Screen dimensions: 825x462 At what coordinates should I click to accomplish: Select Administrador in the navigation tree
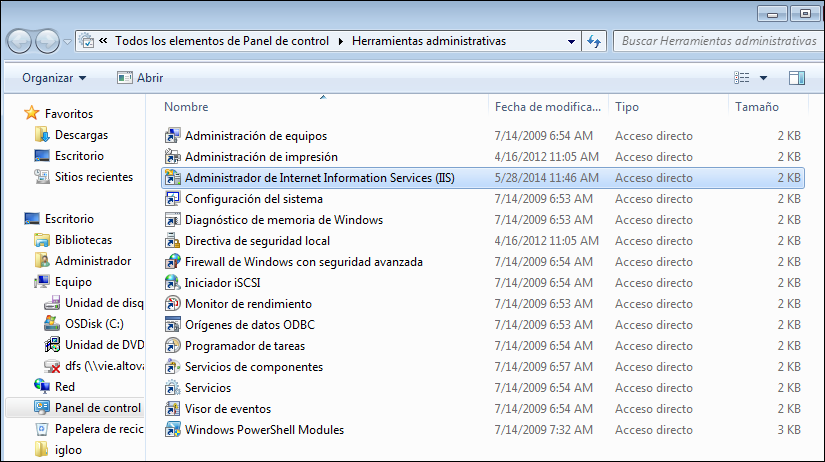click(x=93, y=261)
